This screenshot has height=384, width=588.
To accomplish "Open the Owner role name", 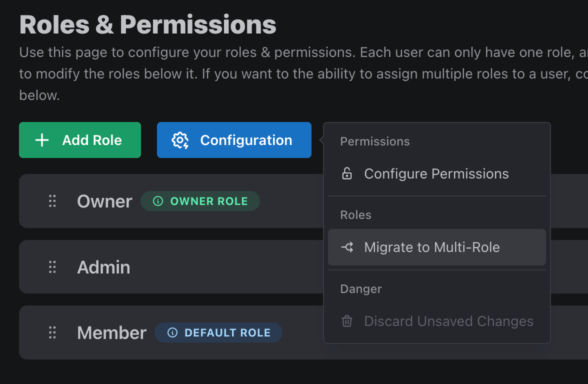I will tap(104, 201).
